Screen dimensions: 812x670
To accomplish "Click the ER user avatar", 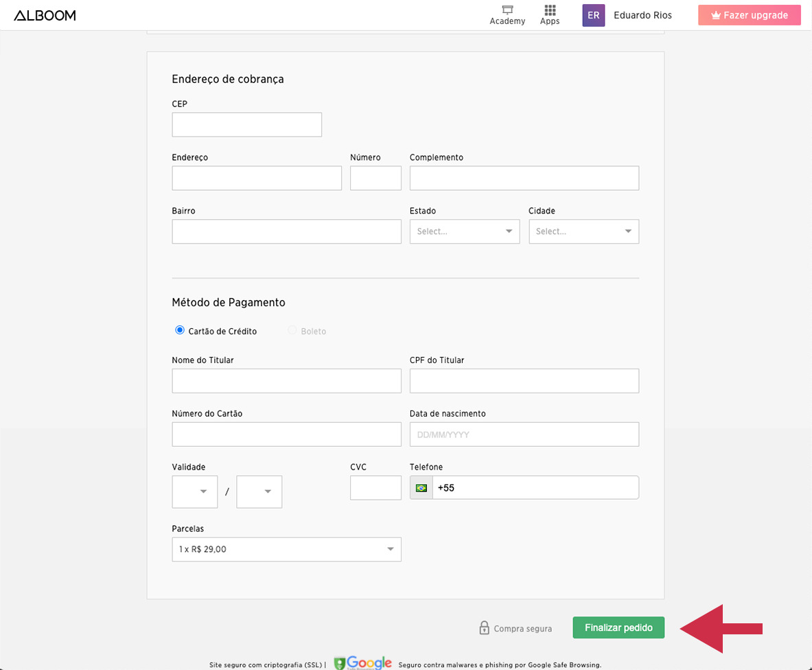I will [x=593, y=15].
